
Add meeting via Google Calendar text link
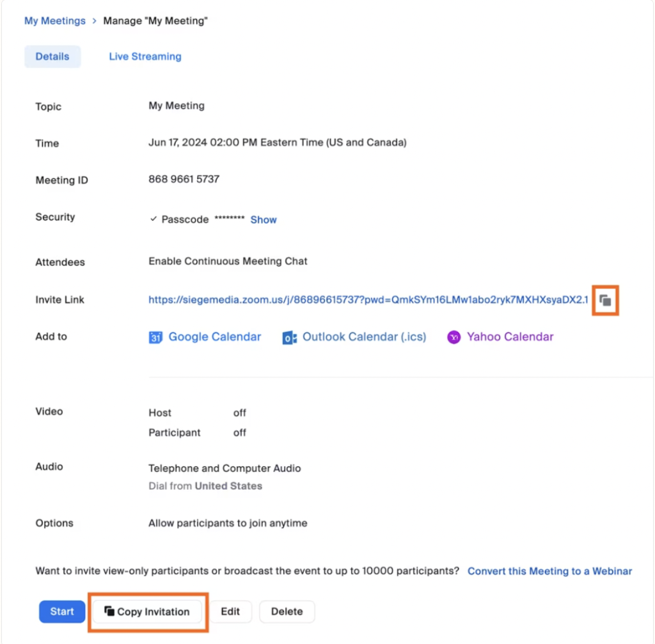[x=214, y=337]
